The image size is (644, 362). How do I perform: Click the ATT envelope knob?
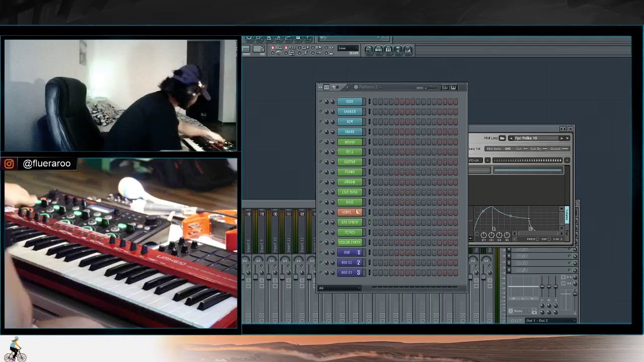pos(484,235)
